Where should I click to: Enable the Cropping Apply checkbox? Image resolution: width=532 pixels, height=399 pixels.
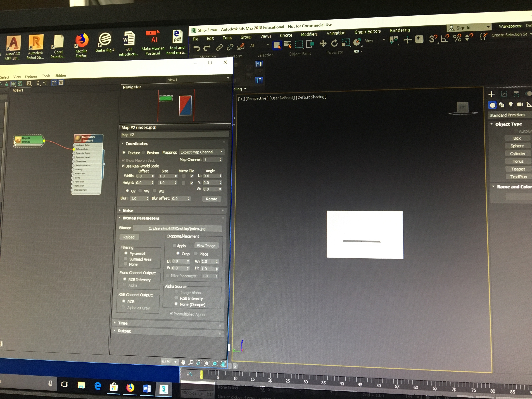point(174,246)
